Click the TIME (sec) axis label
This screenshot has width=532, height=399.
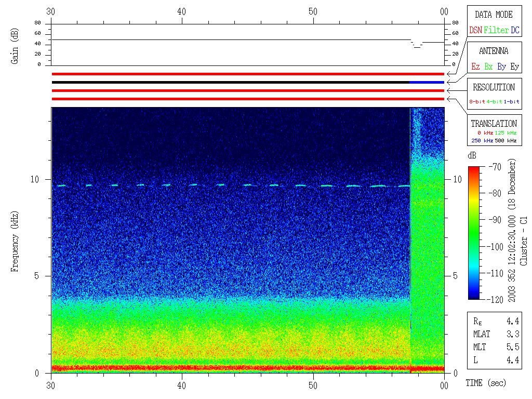pyautogui.click(x=485, y=383)
